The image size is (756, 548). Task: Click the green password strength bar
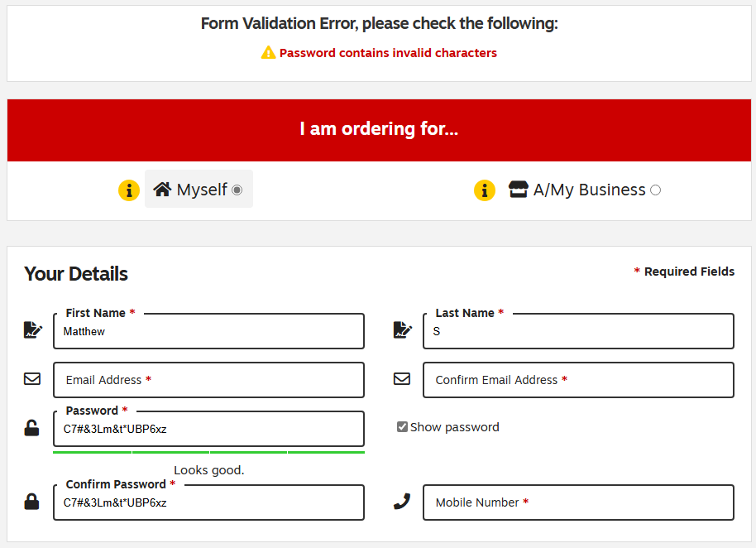(208, 453)
